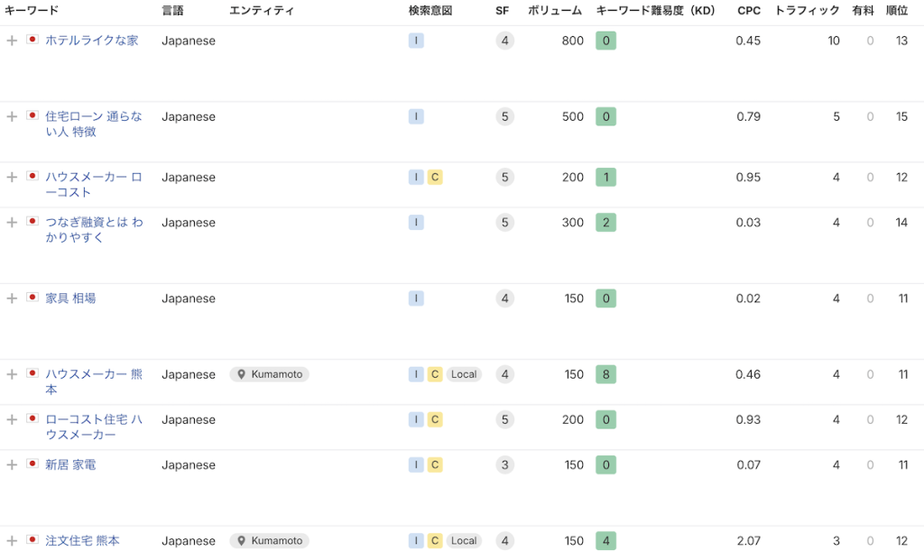The width and height of the screenshot is (924, 560).
Task: Sort by 順位 column header
Action: tap(896, 11)
